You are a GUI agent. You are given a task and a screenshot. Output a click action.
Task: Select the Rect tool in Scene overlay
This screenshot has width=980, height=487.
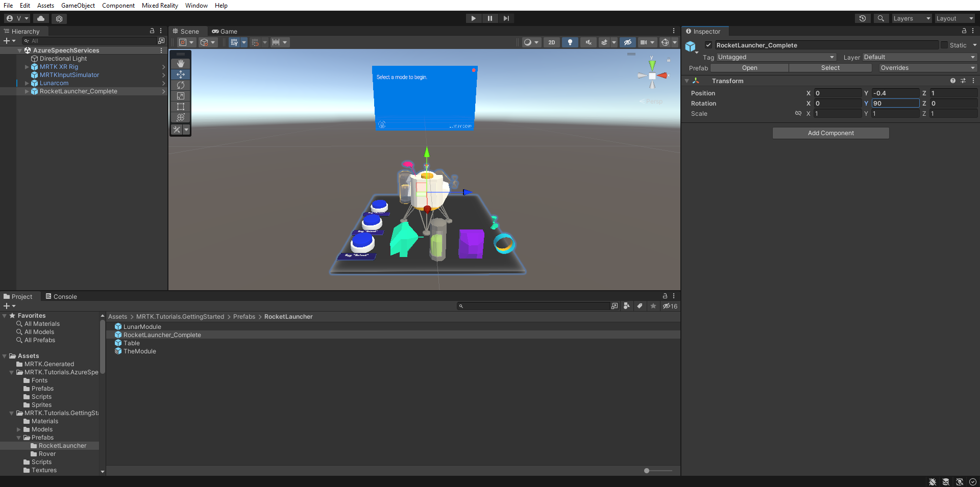[181, 107]
